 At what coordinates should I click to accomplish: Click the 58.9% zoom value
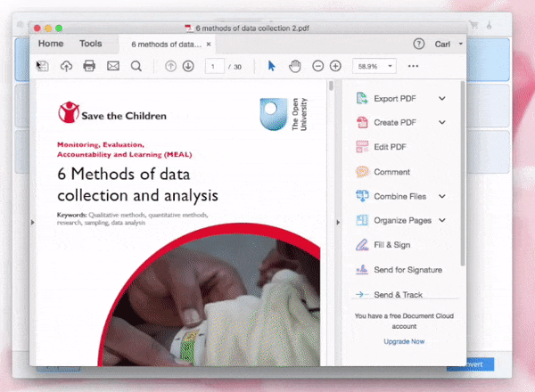[367, 66]
